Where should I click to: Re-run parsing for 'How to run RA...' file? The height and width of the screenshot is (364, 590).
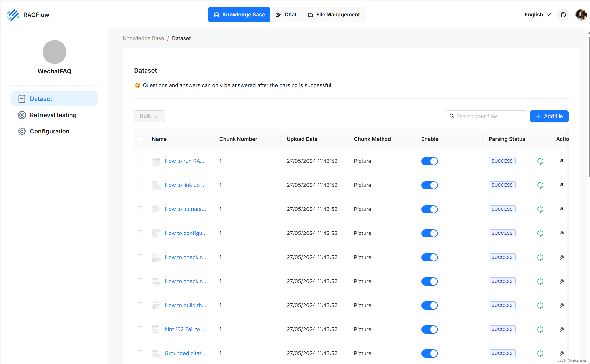point(540,161)
